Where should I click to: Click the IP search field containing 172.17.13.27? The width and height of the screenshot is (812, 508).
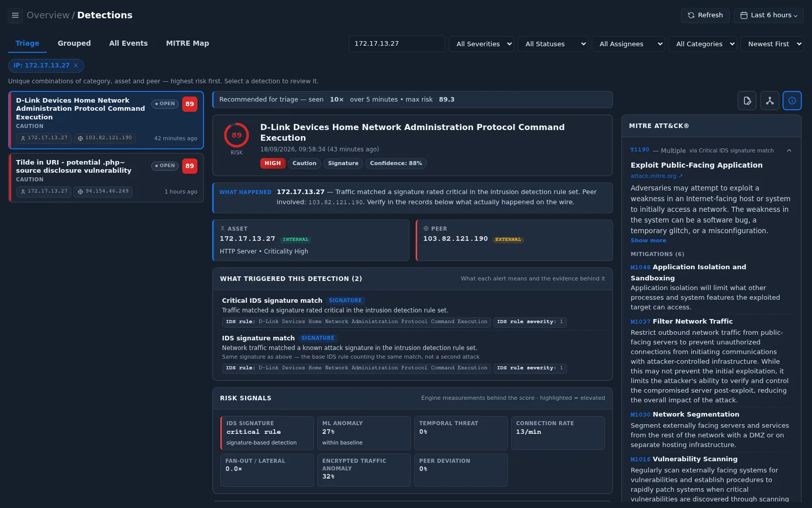397,44
